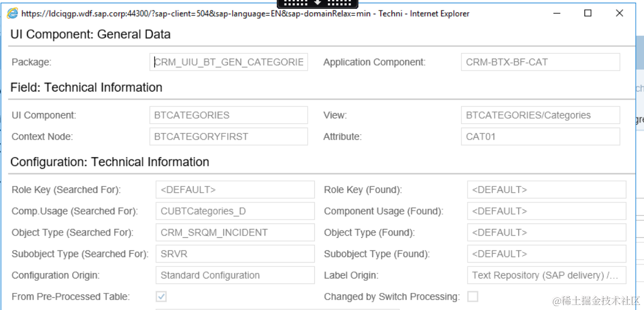Image resolution: width=644 pixels, height=310 pixels.
Task: Click the View field BTCATEGORIES/Categories
Action: pyautogui.click(x=540, y=115)
